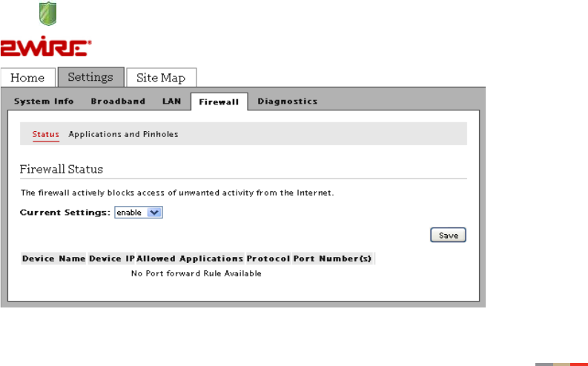
Task: Click the Protocol column header
Action: click(x=268, y=259)
